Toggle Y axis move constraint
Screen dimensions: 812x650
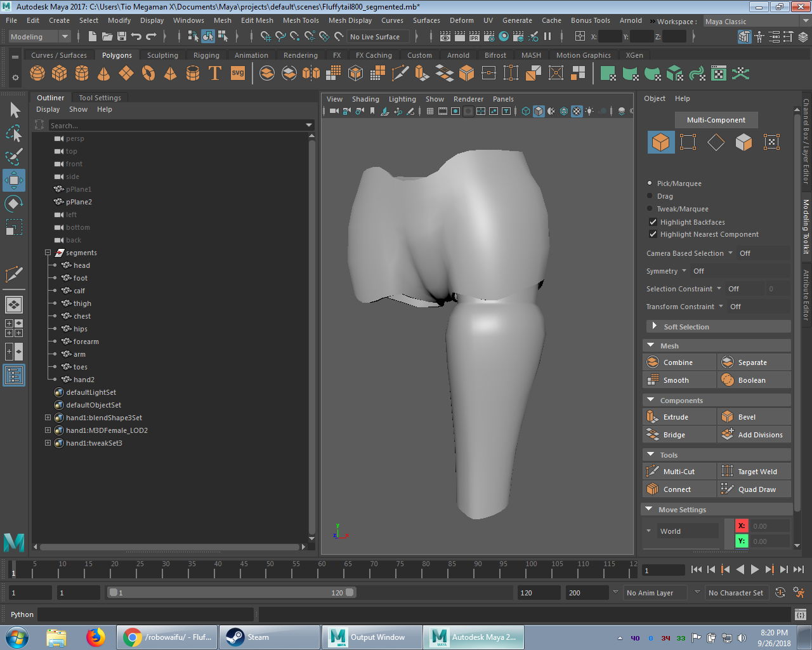742,541
